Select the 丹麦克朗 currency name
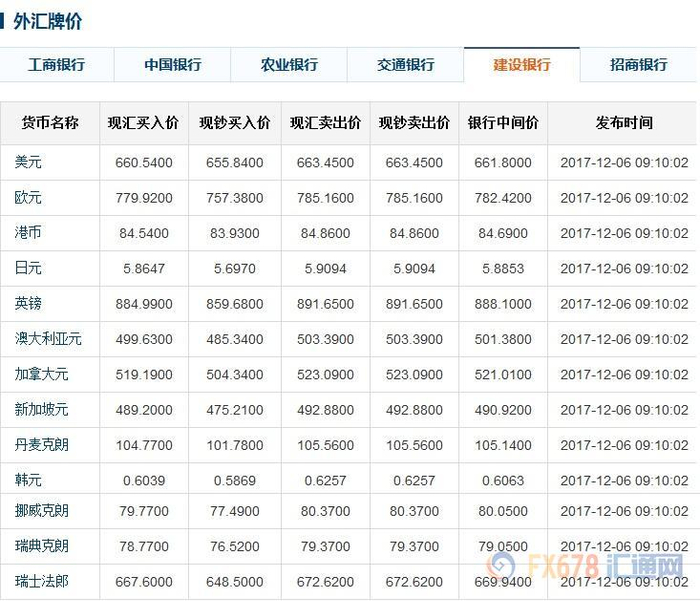This screenshot has height=601, width=700. pyautogui.click(x=42, y=445)
